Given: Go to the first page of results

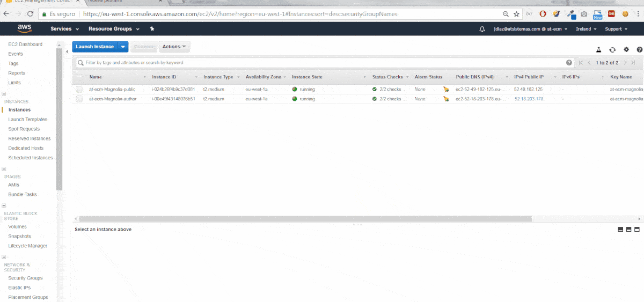Looking at the screenshot, I should tap(581, 63).
